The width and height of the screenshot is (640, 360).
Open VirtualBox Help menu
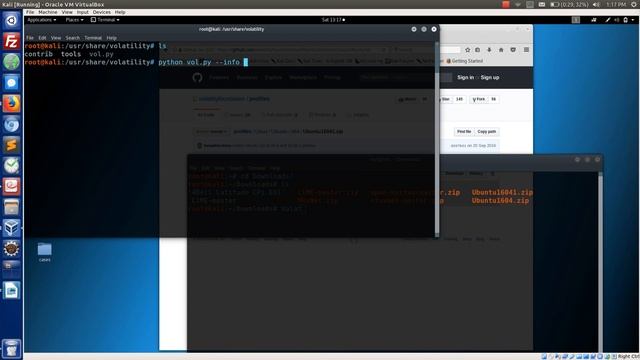(120, 12)
